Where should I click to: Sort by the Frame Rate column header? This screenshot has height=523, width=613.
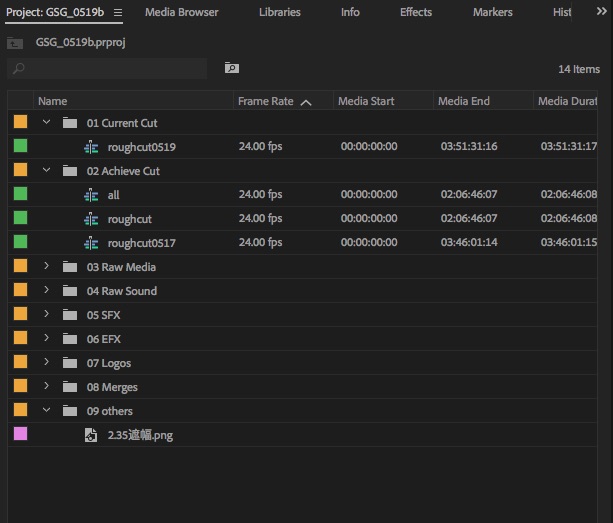266,101
